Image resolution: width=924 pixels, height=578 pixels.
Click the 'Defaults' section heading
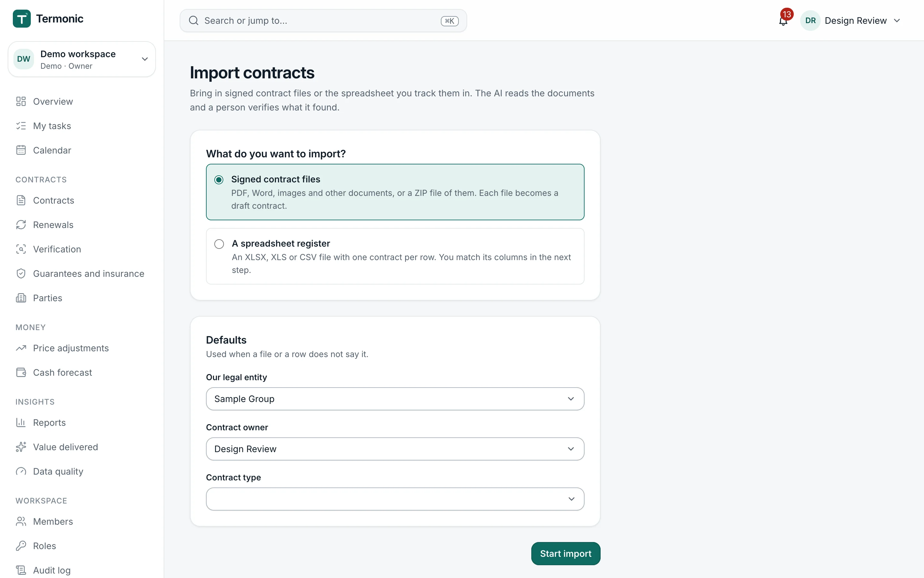tap(226, 340)
